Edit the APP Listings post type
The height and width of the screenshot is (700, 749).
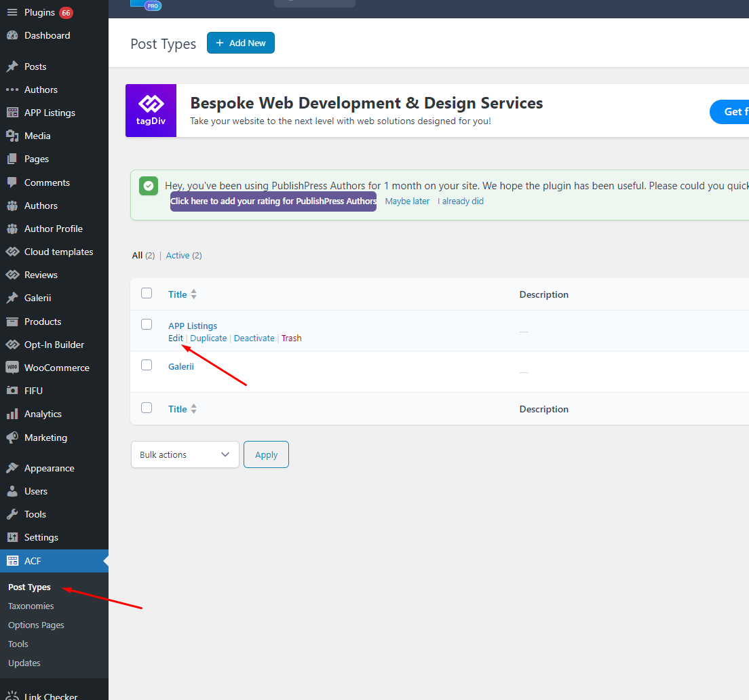175,338
